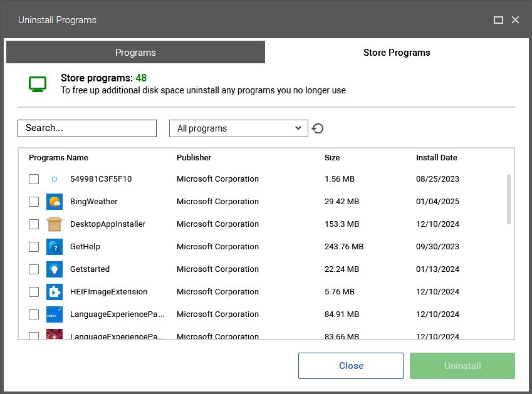532x394 pixels.
Task: Click the 01/13/2024 install date
Action: click(437, 269)
